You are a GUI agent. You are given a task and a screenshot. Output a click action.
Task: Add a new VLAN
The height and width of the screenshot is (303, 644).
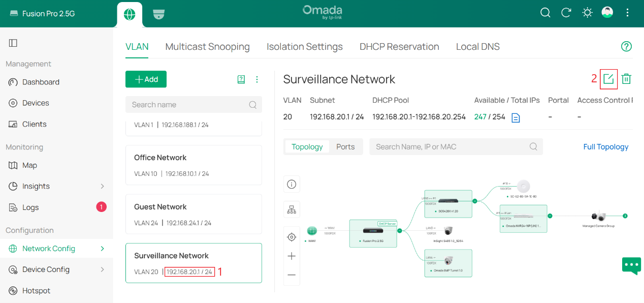[146, 79]
